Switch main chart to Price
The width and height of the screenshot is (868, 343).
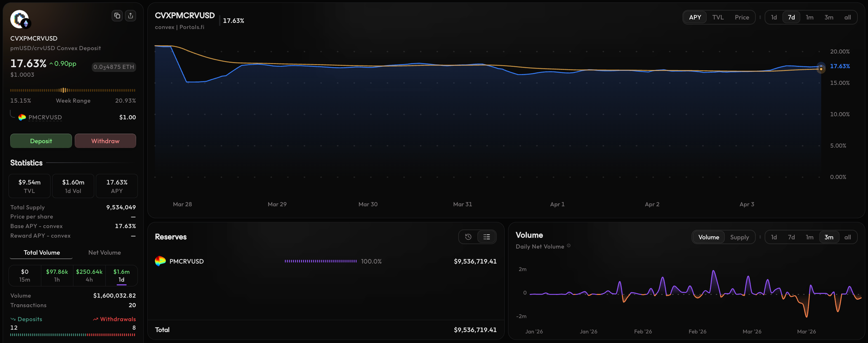coord(742,17)
